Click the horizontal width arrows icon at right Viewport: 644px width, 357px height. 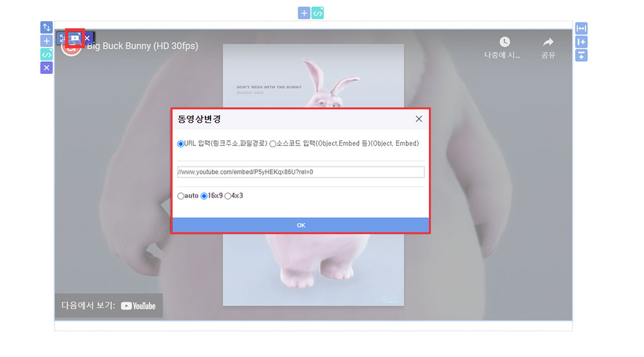(x=582, y=28)
